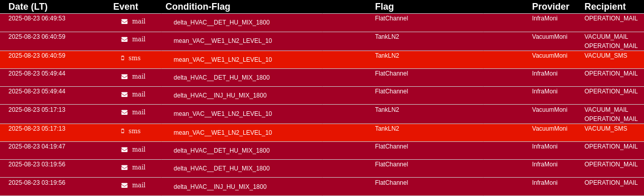Click sms phone icon in 06:40:59 row
Image resolution: width=644 pixels, height=196 pixels.
[123, 58]
